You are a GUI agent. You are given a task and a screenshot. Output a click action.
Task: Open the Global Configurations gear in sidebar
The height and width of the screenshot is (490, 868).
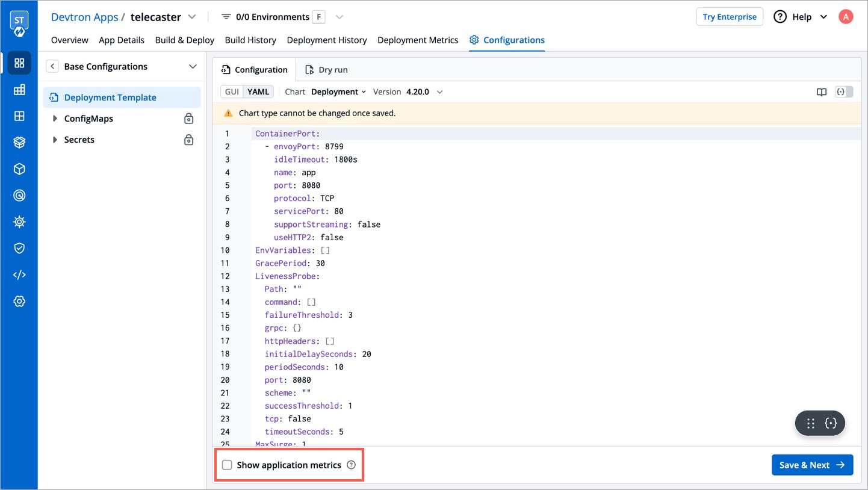tap(19, 302)
